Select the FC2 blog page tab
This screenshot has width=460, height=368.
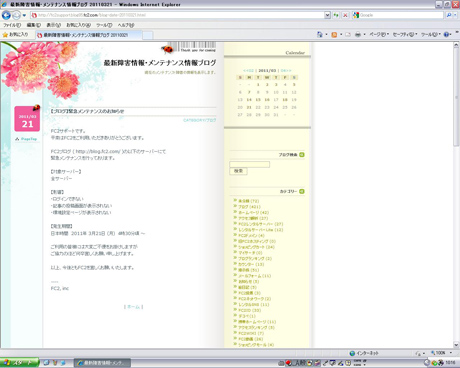(89, 35)
